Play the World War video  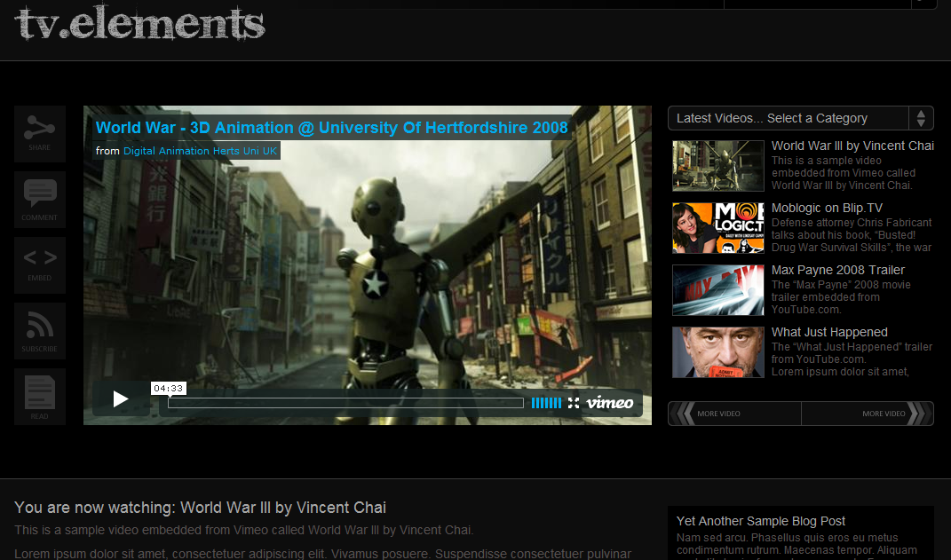121,398
